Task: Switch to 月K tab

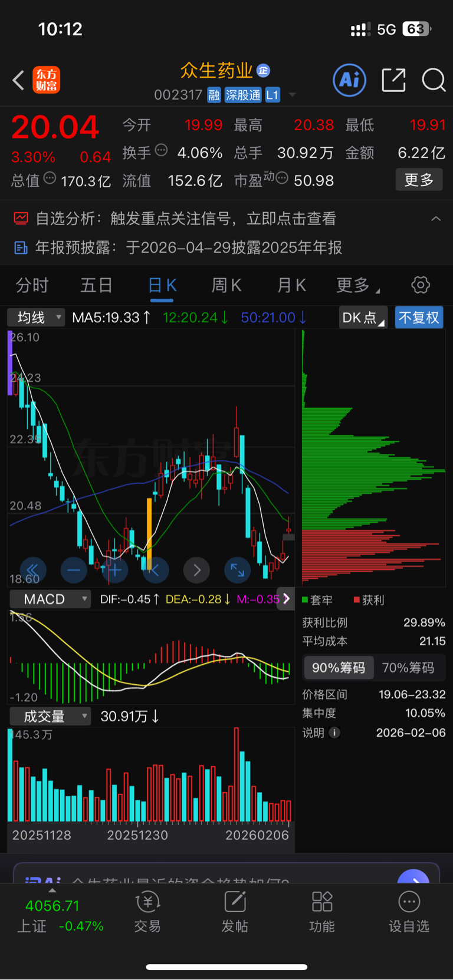Action: [x=291, y=286]
